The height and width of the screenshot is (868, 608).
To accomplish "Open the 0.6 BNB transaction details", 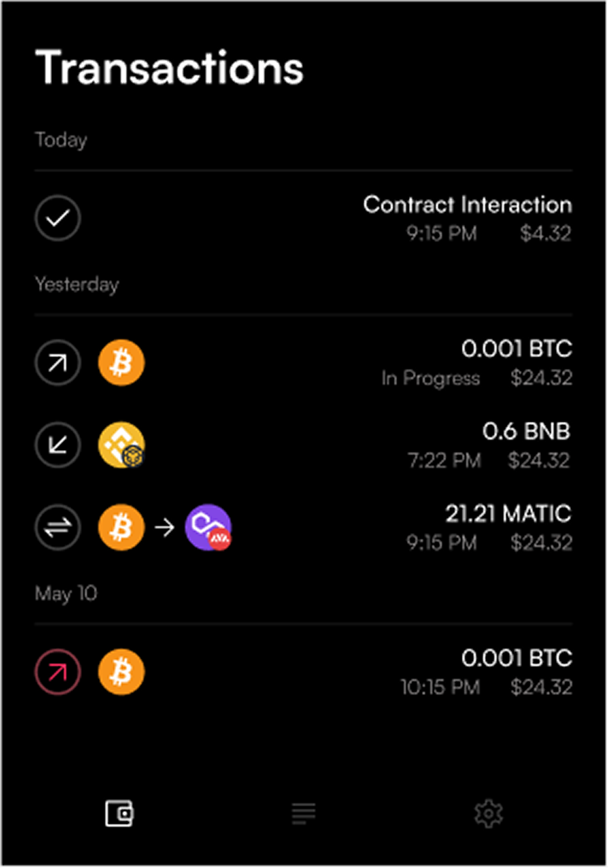I will [304, 445].
